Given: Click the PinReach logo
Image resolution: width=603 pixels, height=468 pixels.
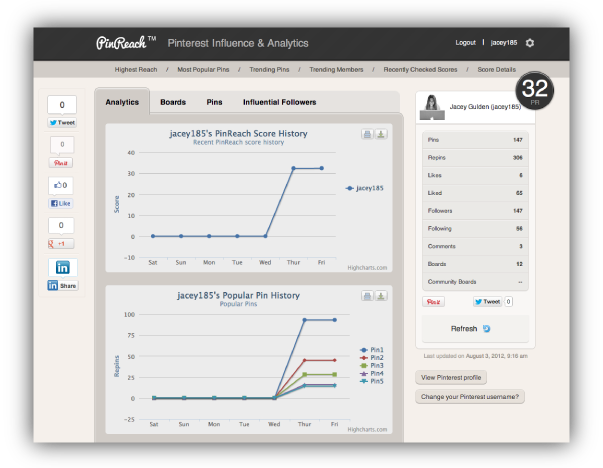Looking at the screenshot, I should coord(126,43).
